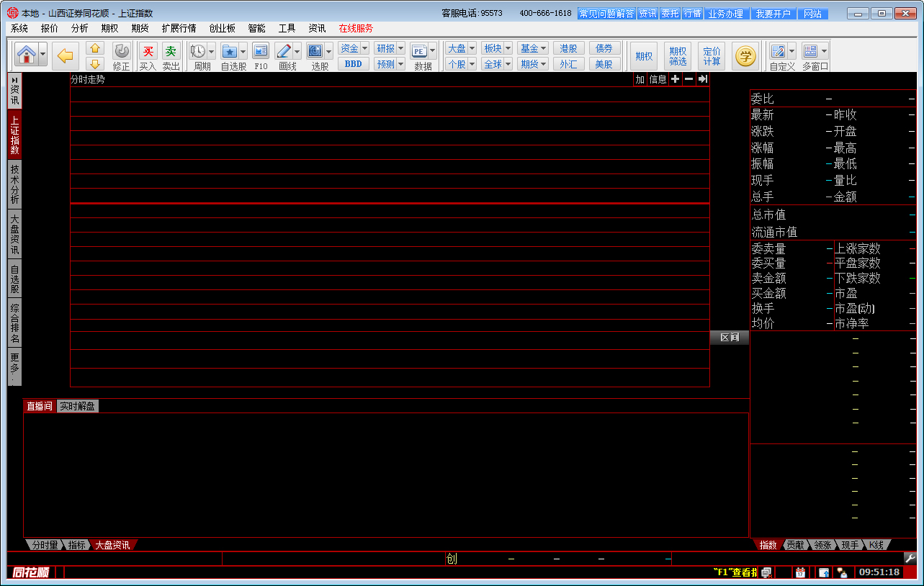The height and width of the screenshot is (586, 924).
Task: Click the 修正 correction icon
Action: [121, 51]
